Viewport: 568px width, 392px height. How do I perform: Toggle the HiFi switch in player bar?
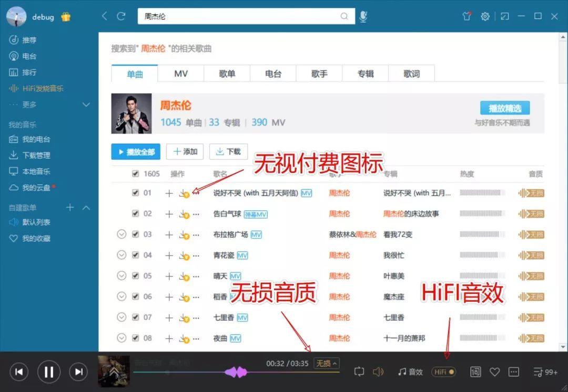[443, 372]
